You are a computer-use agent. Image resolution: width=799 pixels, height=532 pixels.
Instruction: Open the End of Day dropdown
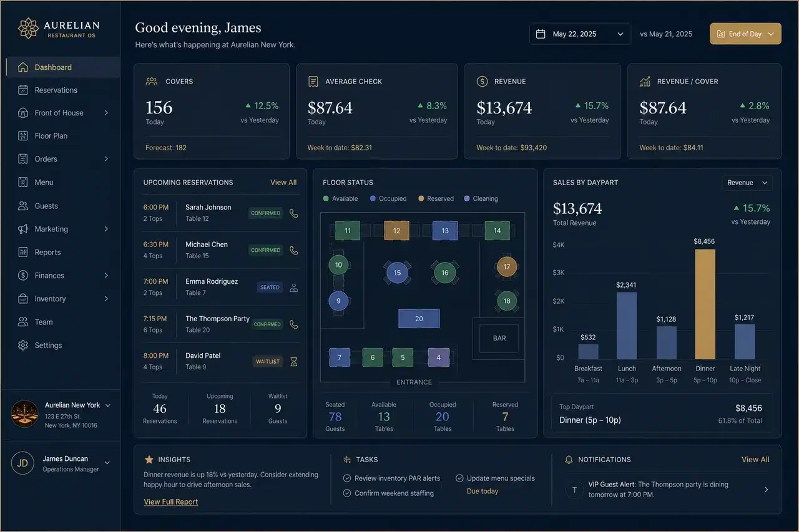point(745,34)
